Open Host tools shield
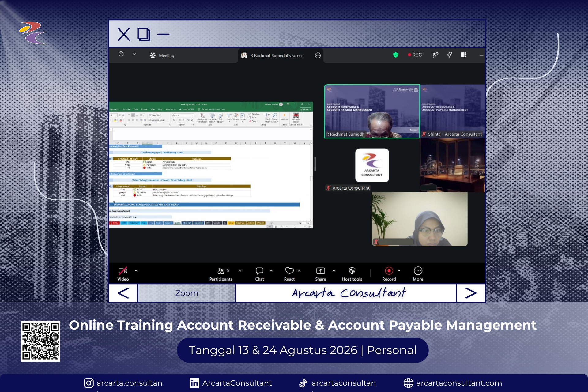Viewport: 588px width, 392px height. point(352,274)
